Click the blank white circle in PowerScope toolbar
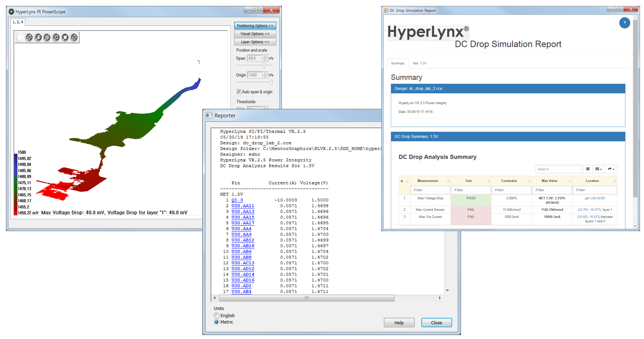Viewport: 644px width, 339px height. (x=20, y=38)
